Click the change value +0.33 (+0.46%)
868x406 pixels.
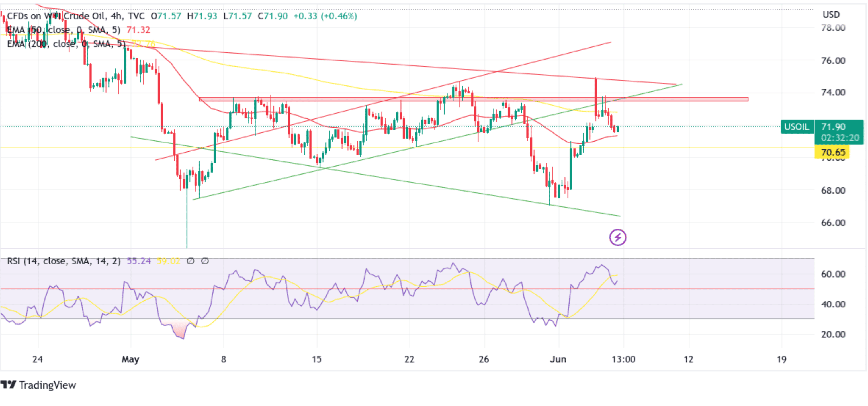(325, 16)
